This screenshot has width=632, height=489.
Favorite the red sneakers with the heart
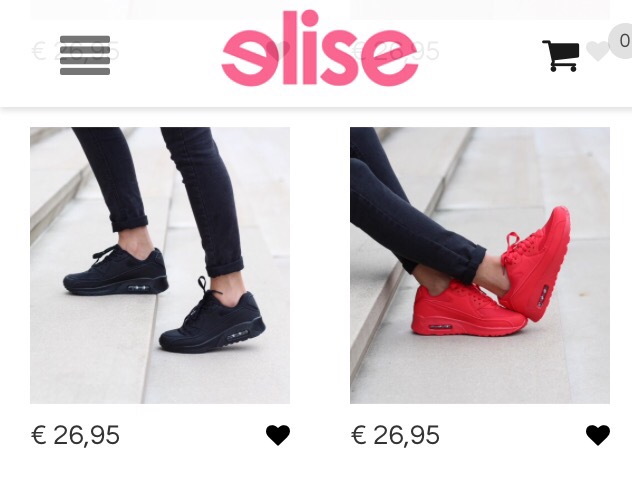[x=598, y=435]
